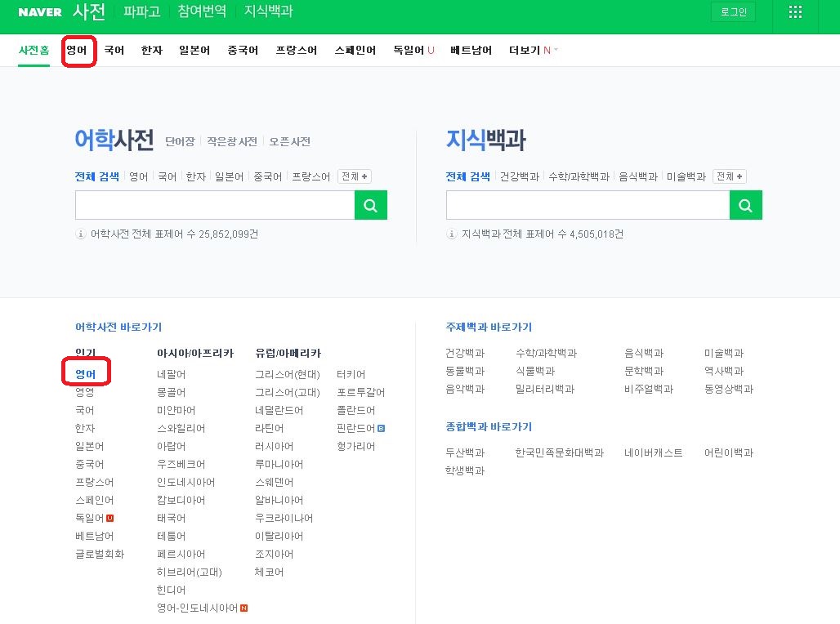
Task: Select 영어 filter above 어학사전 search box
Action: 139,176
